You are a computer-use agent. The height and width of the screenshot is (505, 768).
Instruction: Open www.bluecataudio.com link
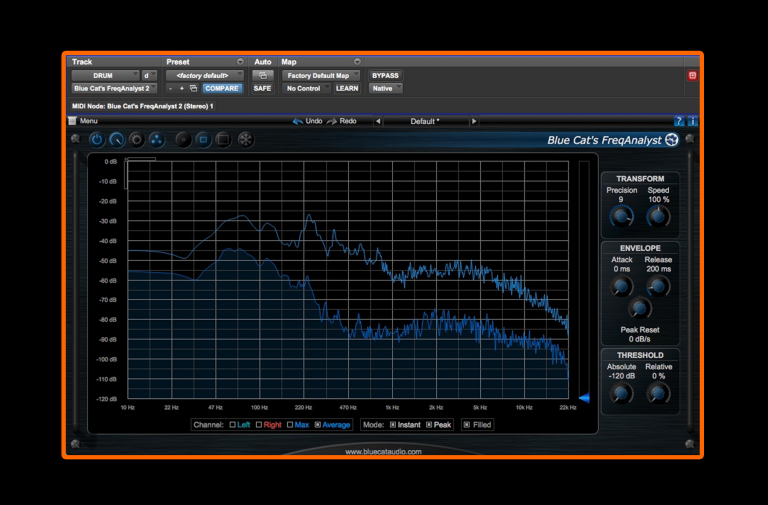pos(383,452)
